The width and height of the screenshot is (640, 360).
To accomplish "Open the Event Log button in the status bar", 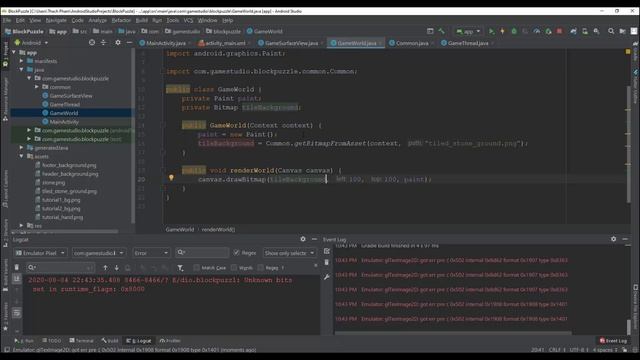I will [x=613, y=340].
